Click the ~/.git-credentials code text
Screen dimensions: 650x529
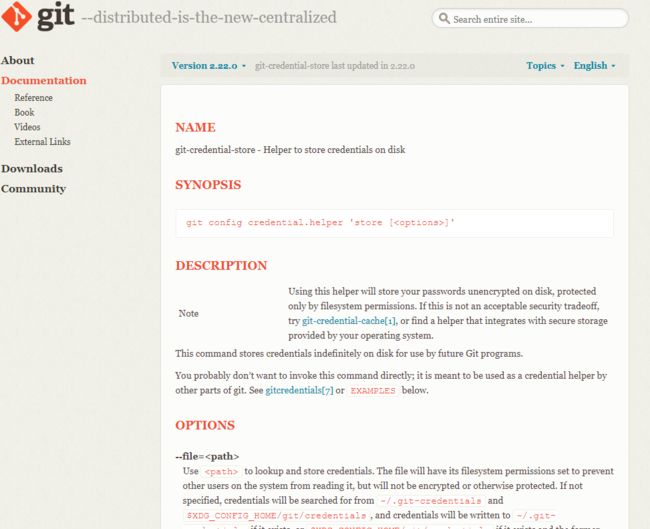431,501
